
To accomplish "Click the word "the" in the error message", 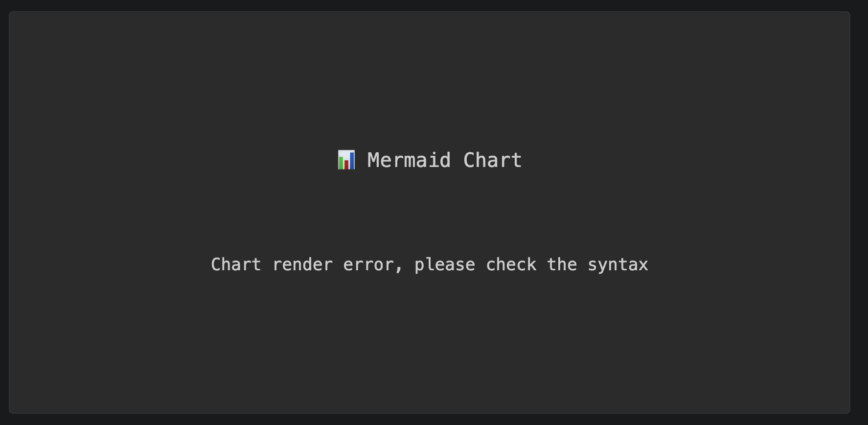I will tap(562, 265).
